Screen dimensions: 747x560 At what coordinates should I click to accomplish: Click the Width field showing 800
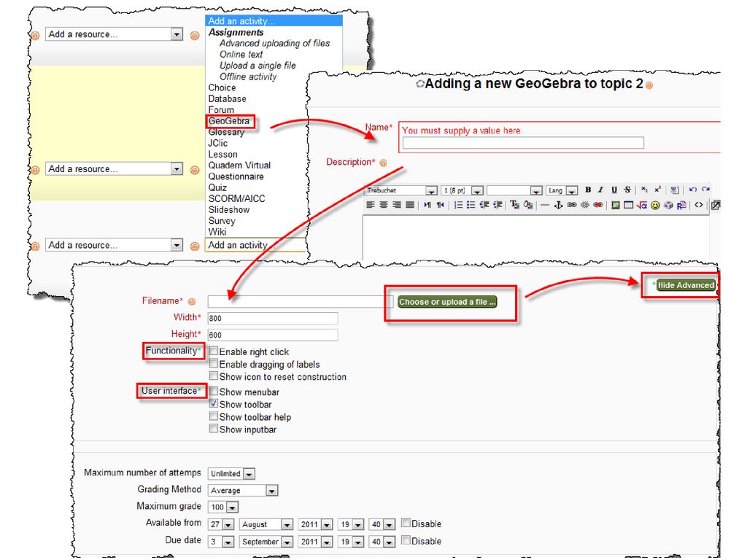tap(273, 318)
